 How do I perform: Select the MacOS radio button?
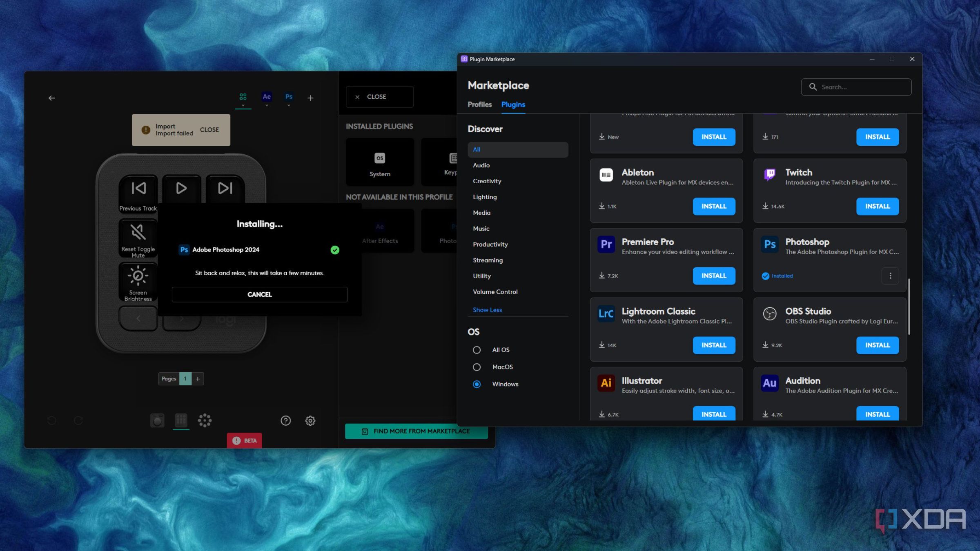(x=477, y=367)
